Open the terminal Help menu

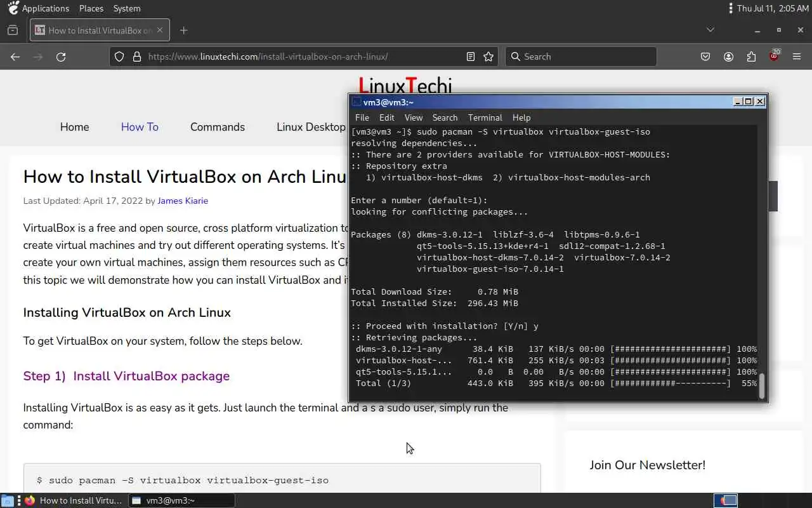521,117
